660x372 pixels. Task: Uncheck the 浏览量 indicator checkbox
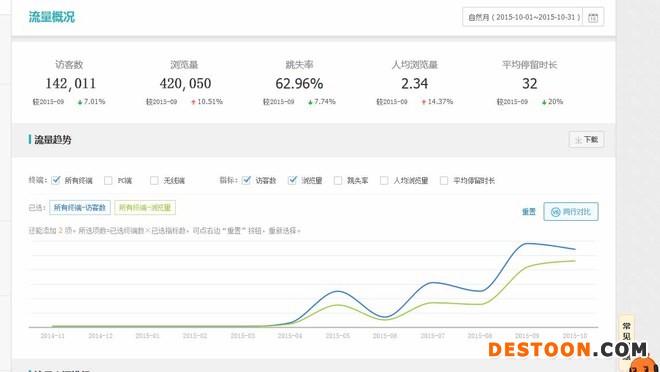[x=292, y=181]
